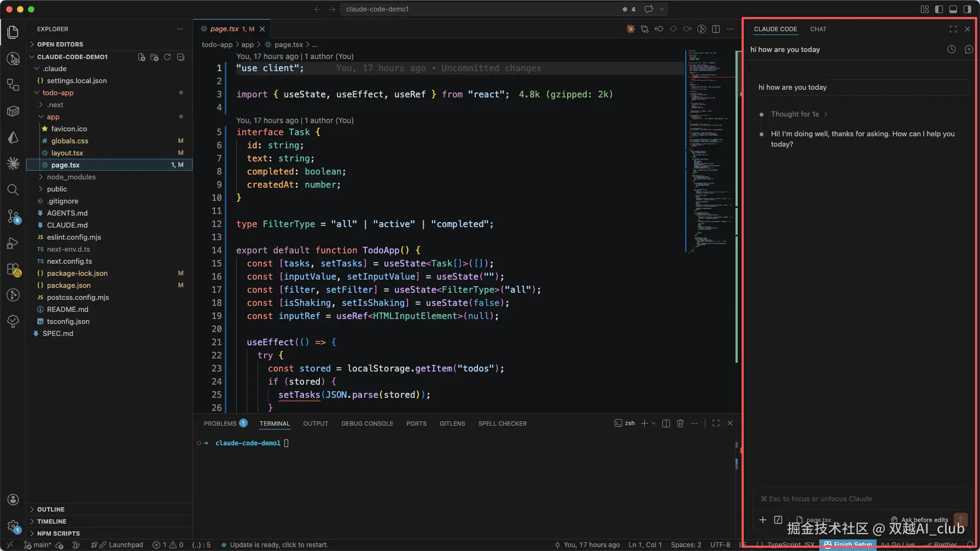The height and width of the screenshot is (551, 980).
Task: Open past conversations history in Claude panel
Action: [x=952, y=49]
